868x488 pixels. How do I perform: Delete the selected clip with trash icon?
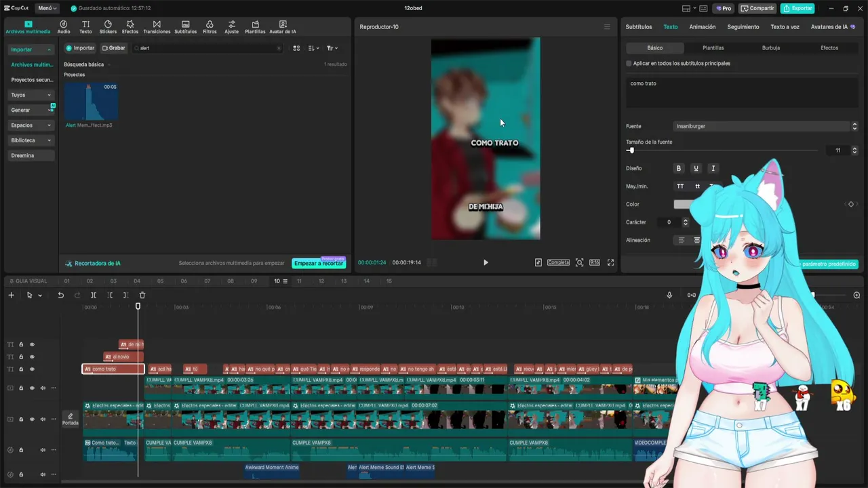point(142,295)
